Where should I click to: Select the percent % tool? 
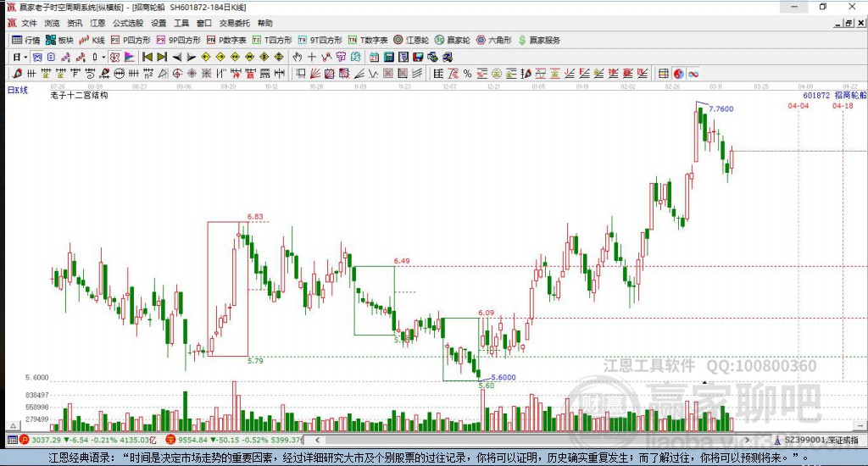[467, 74]
